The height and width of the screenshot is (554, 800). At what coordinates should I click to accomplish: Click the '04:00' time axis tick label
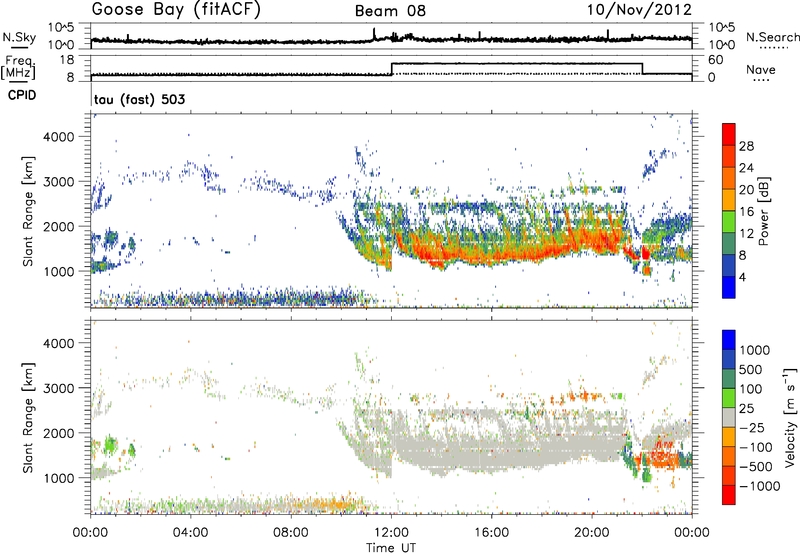191,533
